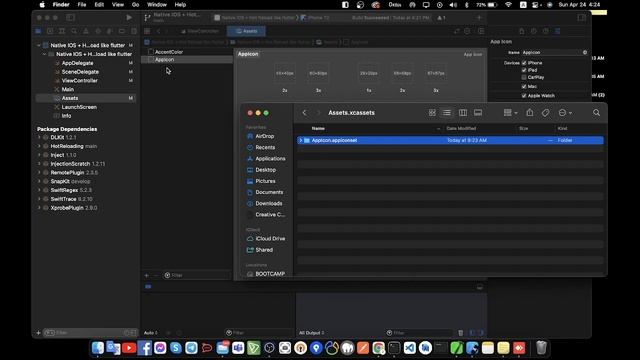Open Messenger from the Dock
640x360 pixels.
point(160,348)
